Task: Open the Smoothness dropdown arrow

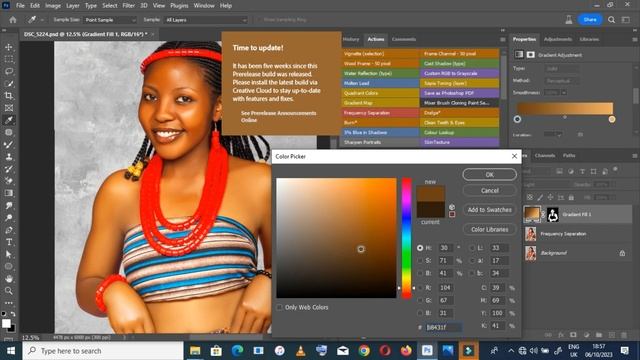Action: tap(564, 93)
